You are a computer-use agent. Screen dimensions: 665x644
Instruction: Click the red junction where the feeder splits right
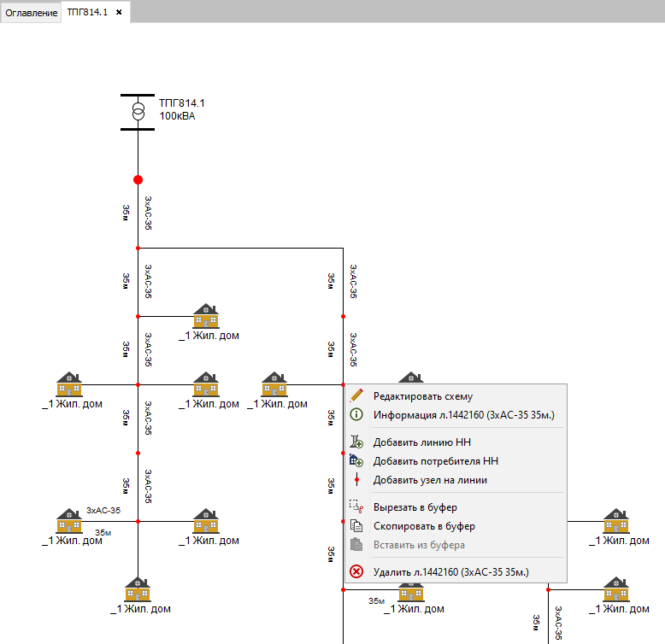click(138, 248)
